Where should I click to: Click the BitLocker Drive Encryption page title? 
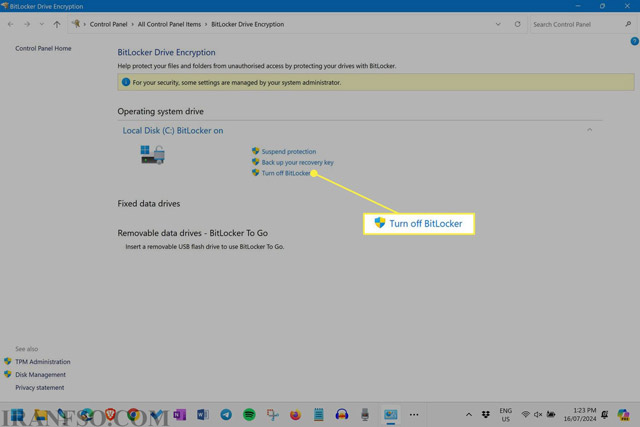[166, 52]
